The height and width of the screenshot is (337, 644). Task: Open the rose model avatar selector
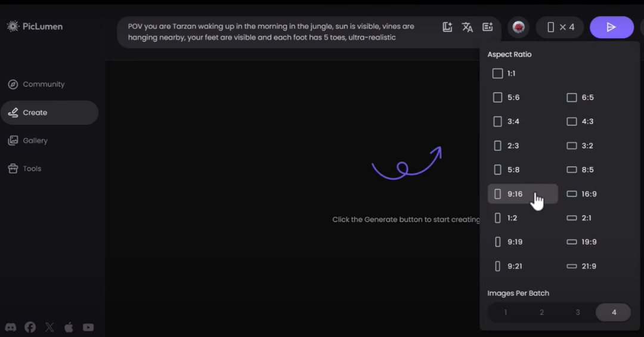pyautogui.click(x=518, y=27)
